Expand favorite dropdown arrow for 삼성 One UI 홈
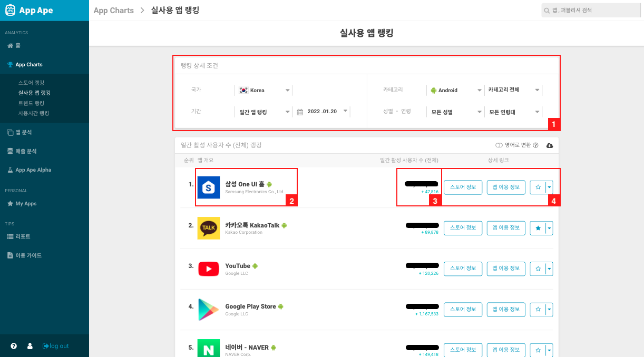 pyautogui.click(x=550, y=187)
